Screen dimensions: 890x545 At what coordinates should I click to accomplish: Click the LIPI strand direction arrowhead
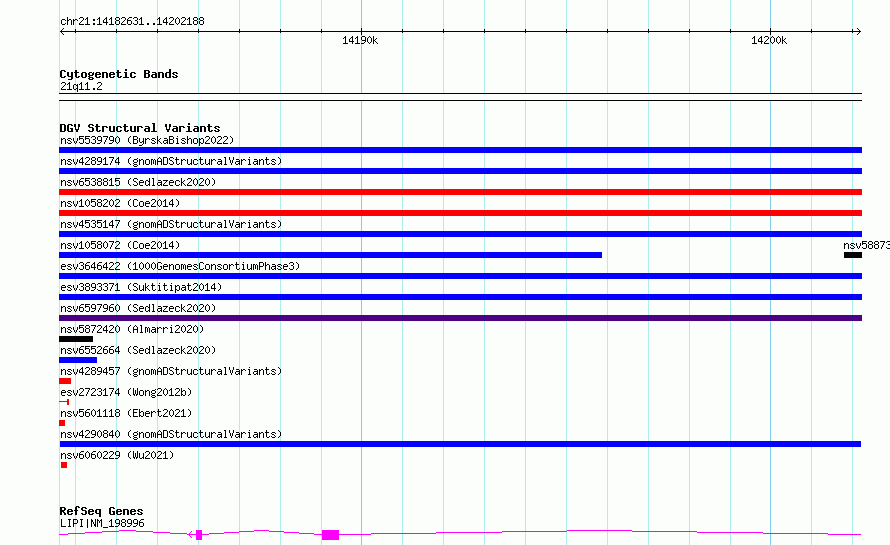191,535
